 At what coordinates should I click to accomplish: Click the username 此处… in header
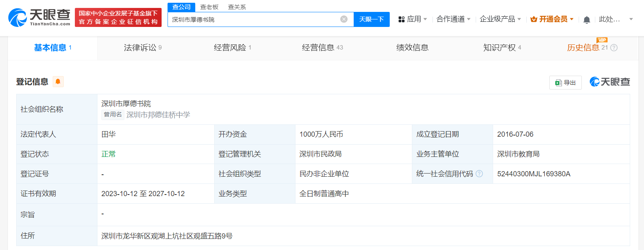610,19
